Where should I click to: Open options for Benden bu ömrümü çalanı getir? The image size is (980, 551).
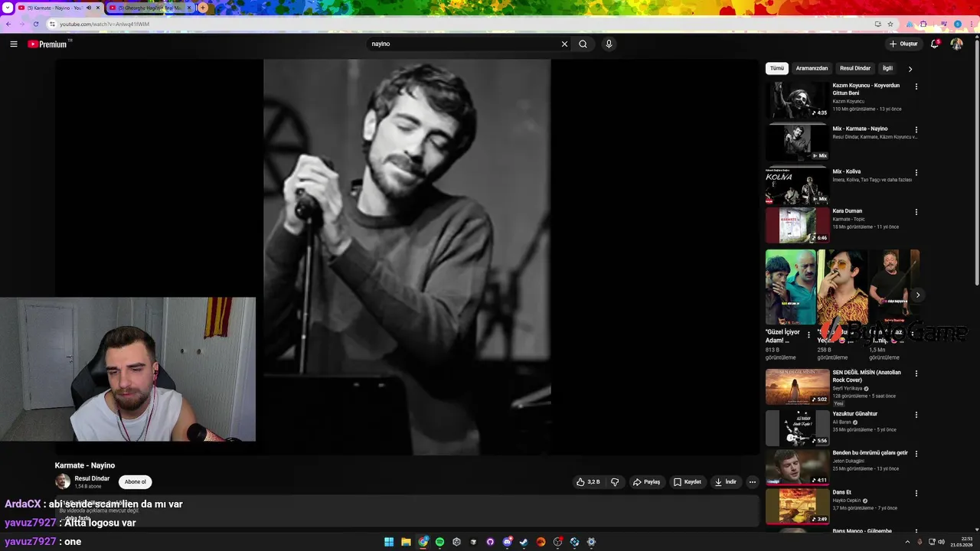pos(916,454)
